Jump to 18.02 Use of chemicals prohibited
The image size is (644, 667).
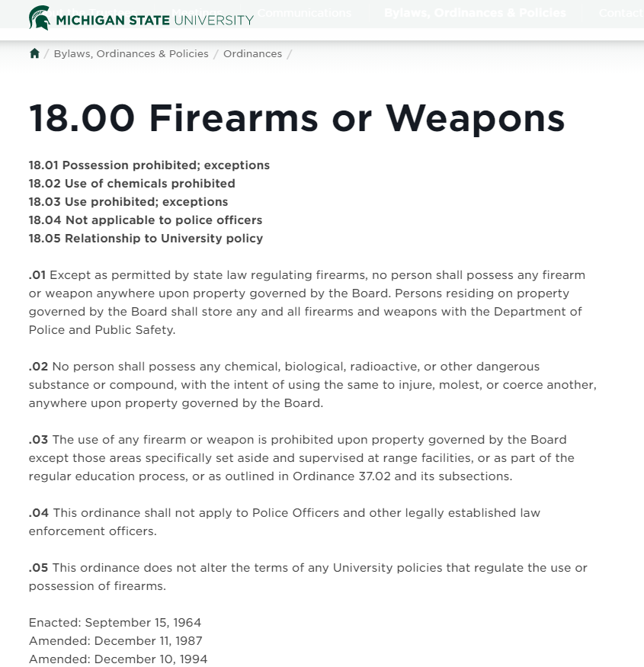pyautogui.click(x=132, y=184)
